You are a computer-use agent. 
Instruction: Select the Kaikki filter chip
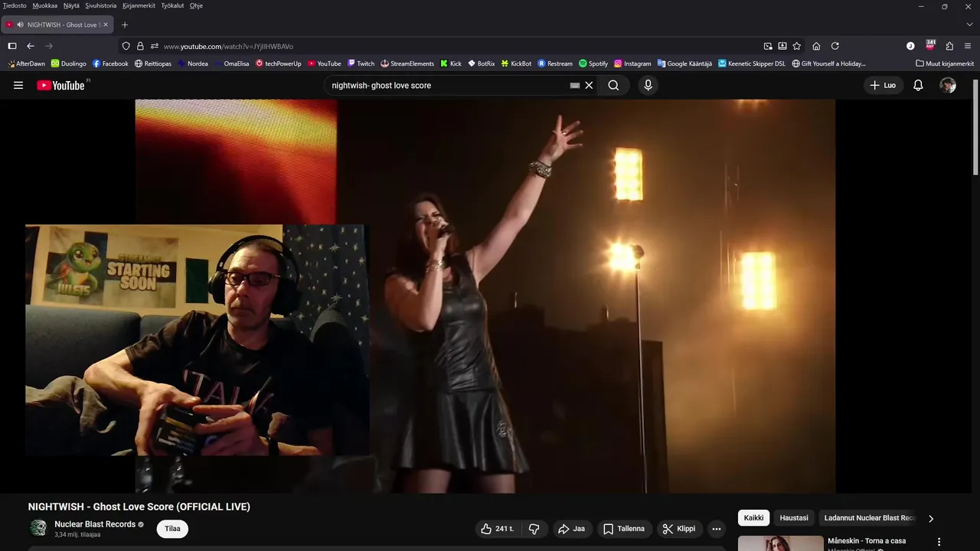click(753, 518)
